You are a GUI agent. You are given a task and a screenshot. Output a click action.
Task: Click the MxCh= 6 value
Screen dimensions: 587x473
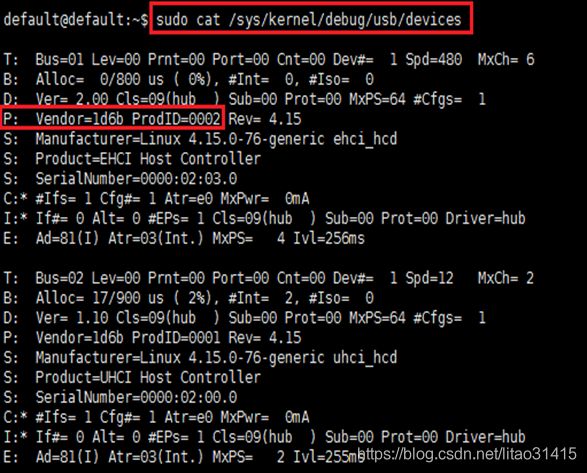[x=506, y=59]
